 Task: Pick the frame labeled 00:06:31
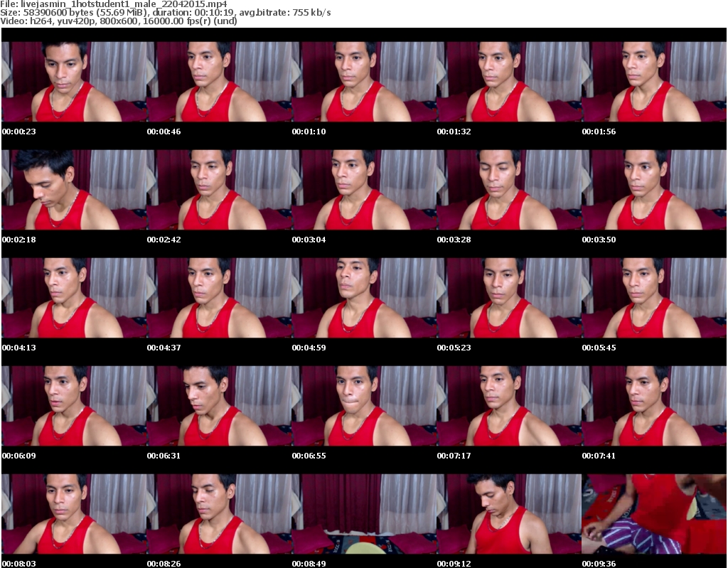click(219, 406)
